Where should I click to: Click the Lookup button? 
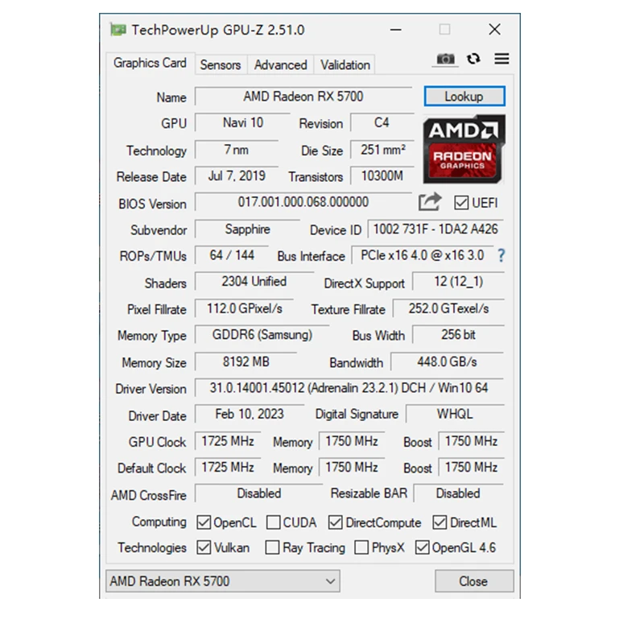pyautogui.click(x=464, y=97)
